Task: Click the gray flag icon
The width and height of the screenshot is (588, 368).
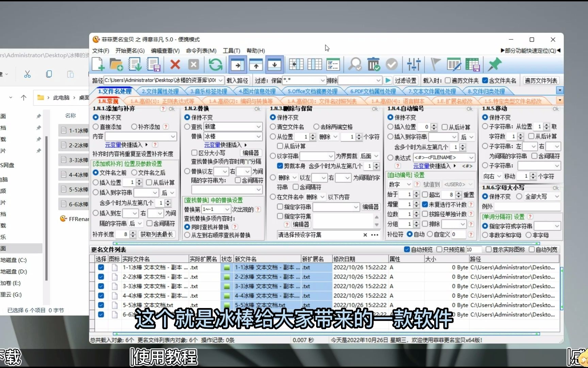Action: pyautogui.click(x=435, y=64)
